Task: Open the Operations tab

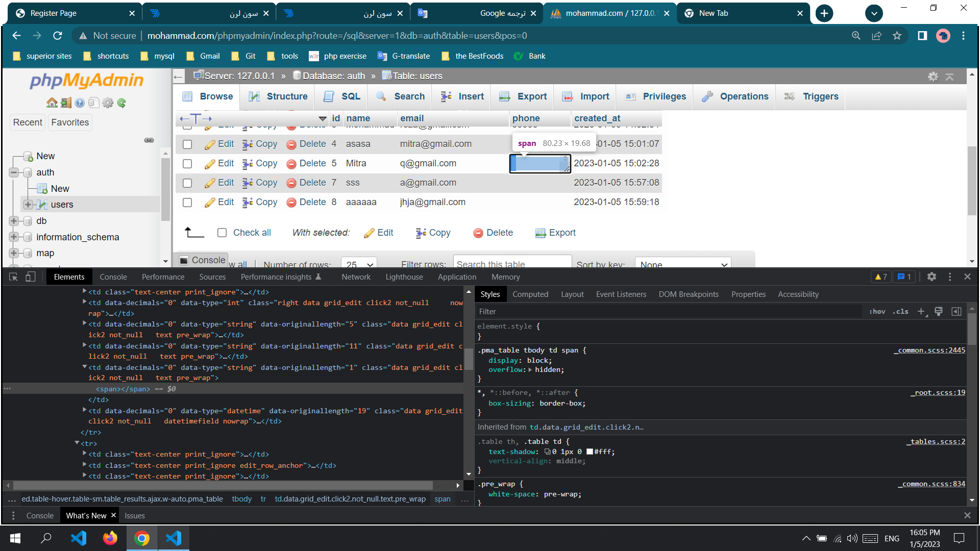Action: (x=735, y=96)
